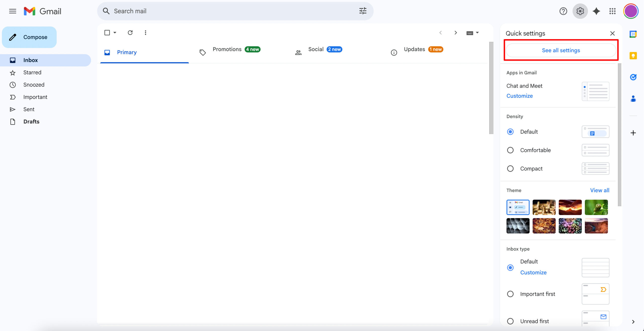Screen dimensions: 644x331
Task: Open the Google account avatar
Action: [x=631, y=11]
